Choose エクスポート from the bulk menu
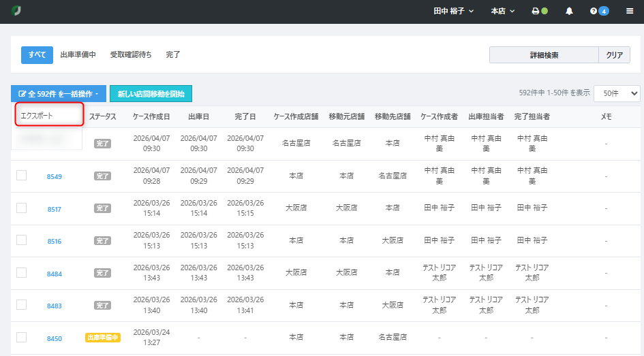The image size is (644, 356). tap(37, 116)
